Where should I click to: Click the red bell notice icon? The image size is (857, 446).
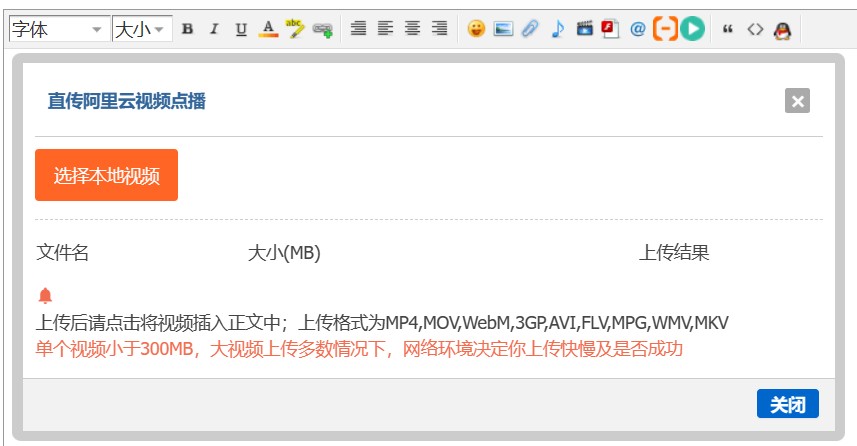tap(45, 296)
